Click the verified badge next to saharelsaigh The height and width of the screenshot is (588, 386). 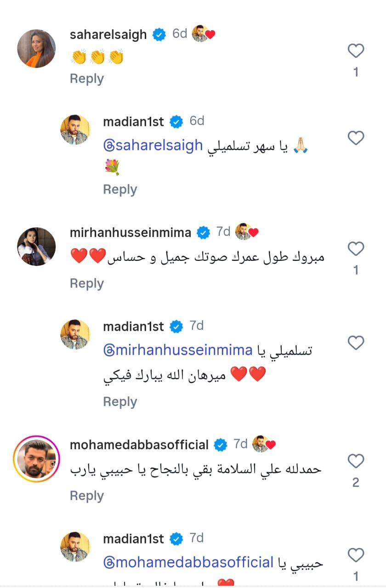(159, 34)
